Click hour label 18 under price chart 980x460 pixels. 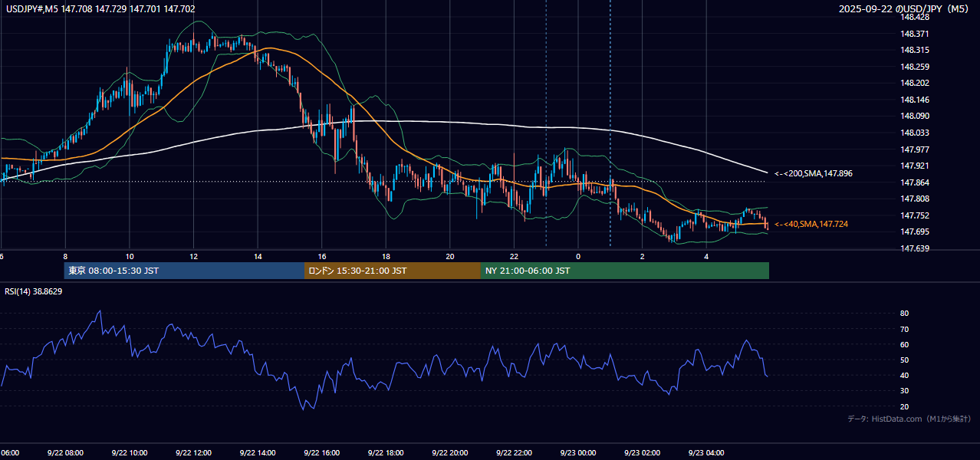(x=386, y=256)
